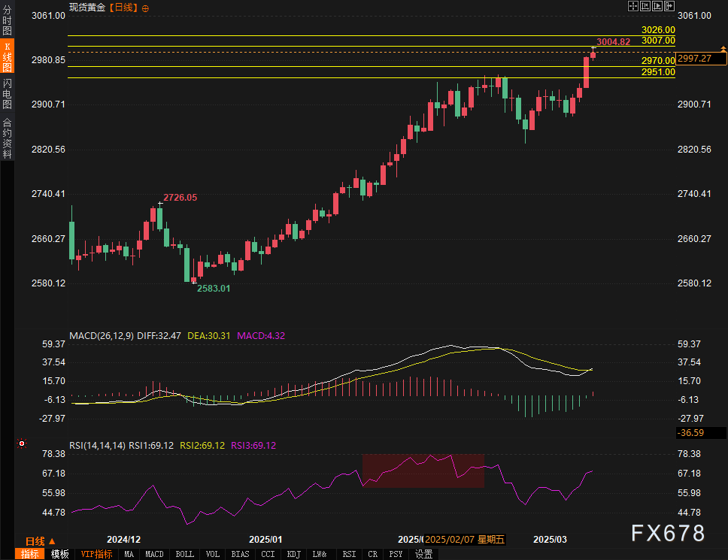Open the 【日线】 timeframe selector in chart title

123,8
